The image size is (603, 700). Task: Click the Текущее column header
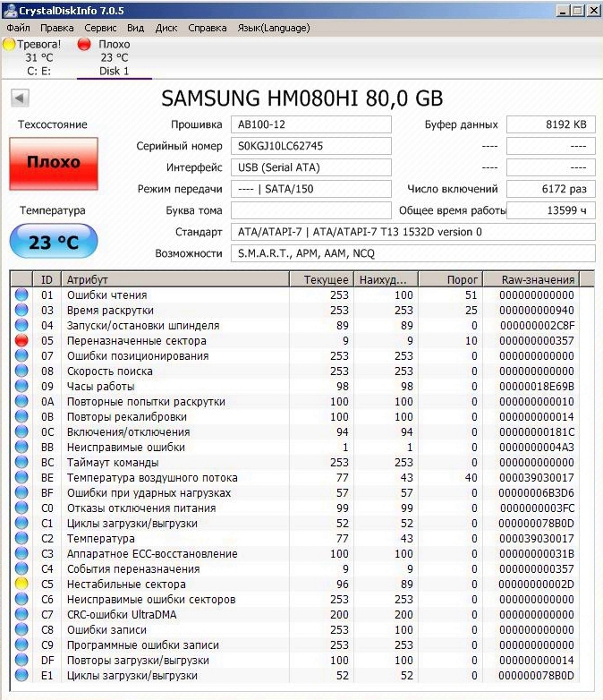(321, 279)
